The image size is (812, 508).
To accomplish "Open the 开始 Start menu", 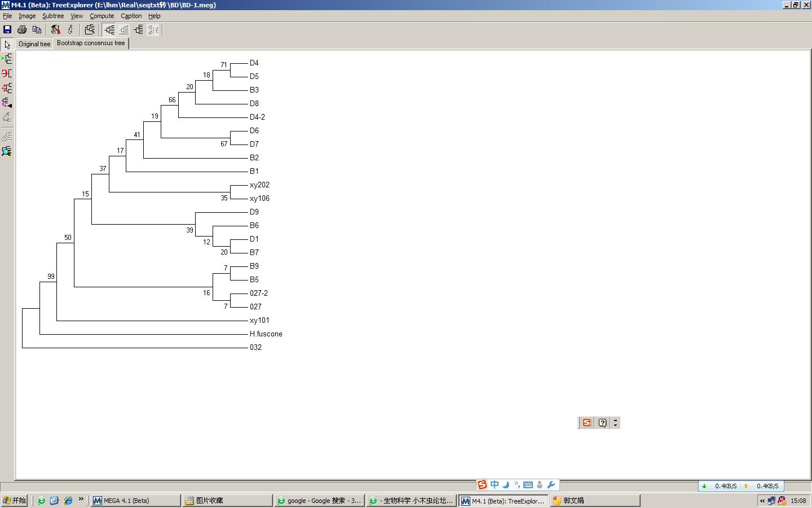I will (x=15, y=501).
